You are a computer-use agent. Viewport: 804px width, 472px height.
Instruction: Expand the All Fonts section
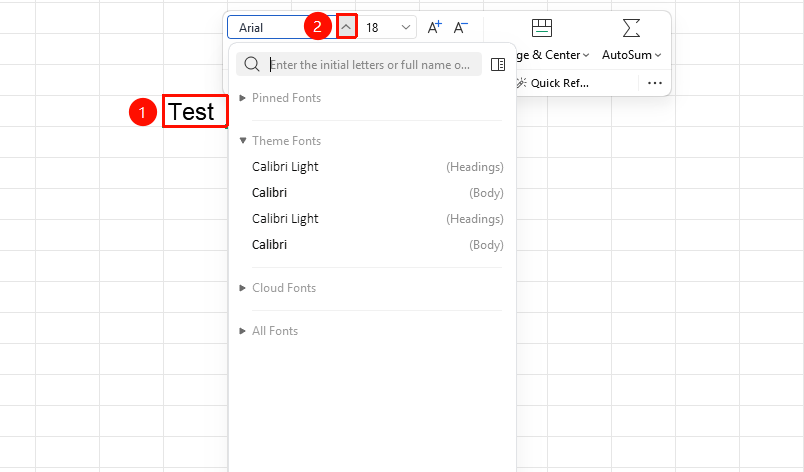tap(243, 331)
